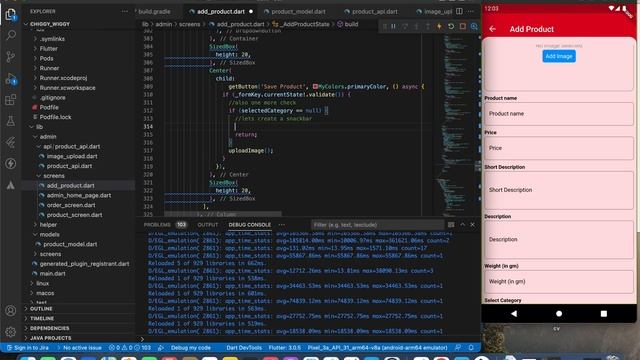The height and width of the screenshot is (360, 640).
Task: Open order_screen.dart in the file tree
Action: (71, 205)
